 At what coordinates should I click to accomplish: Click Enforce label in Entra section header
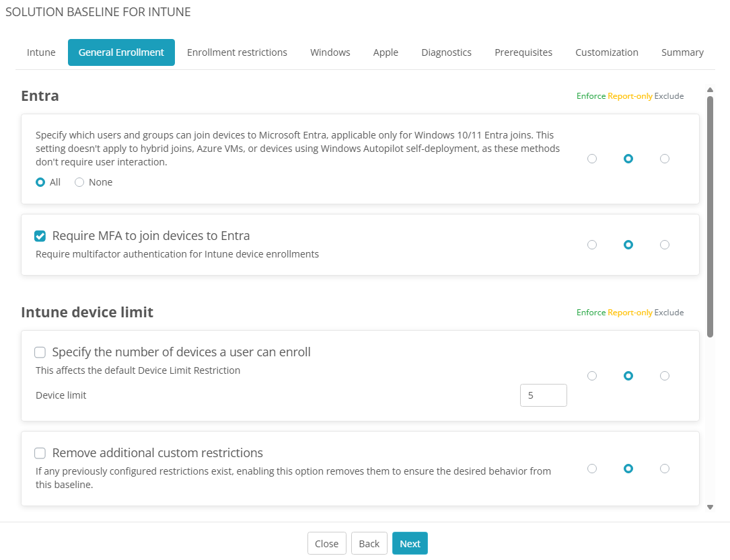(x=591, y=96)
